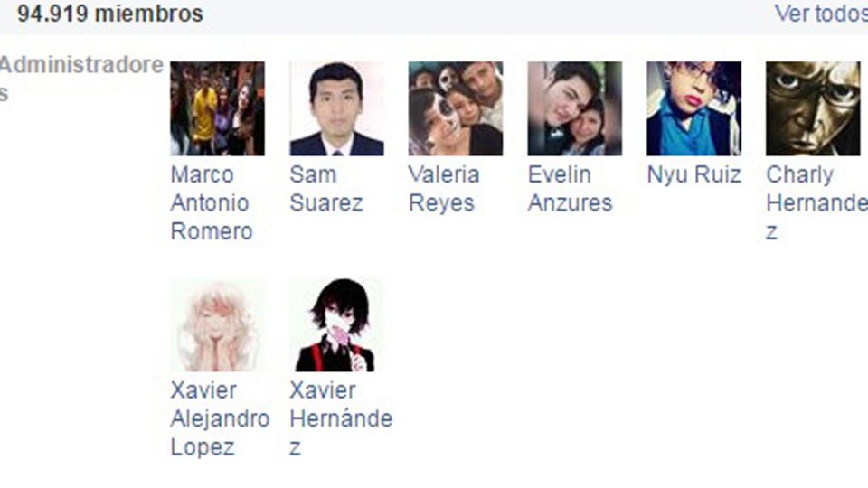This screenshot has height=488, width=868.
Task: Select the Administradores section label
Action: coord(81,79)
